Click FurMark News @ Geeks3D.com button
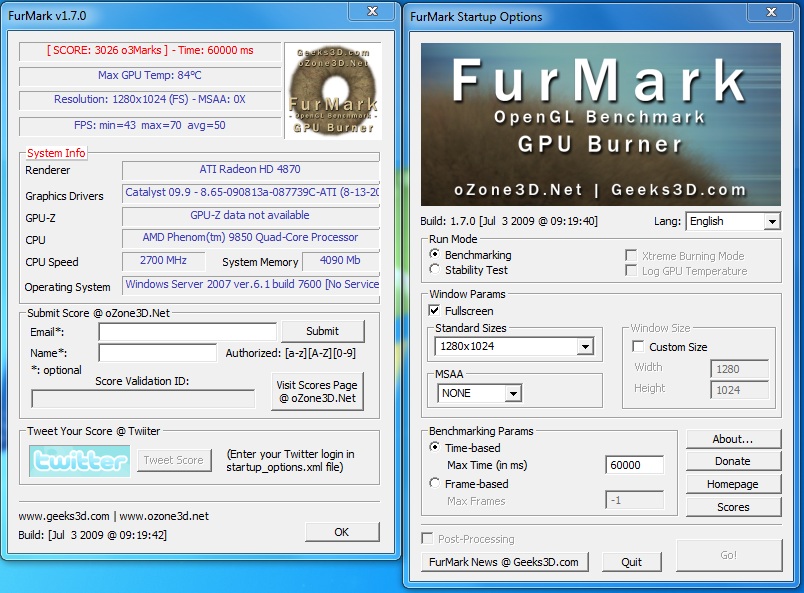This screenshot has height=593, width=804. pyautogui.click(x=505, y=562)
